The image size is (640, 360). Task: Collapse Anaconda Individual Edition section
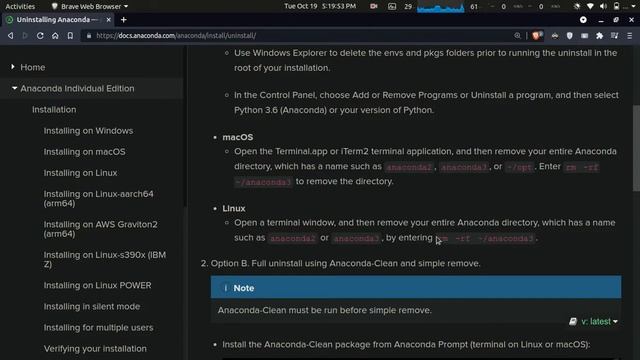click(15, 88)
